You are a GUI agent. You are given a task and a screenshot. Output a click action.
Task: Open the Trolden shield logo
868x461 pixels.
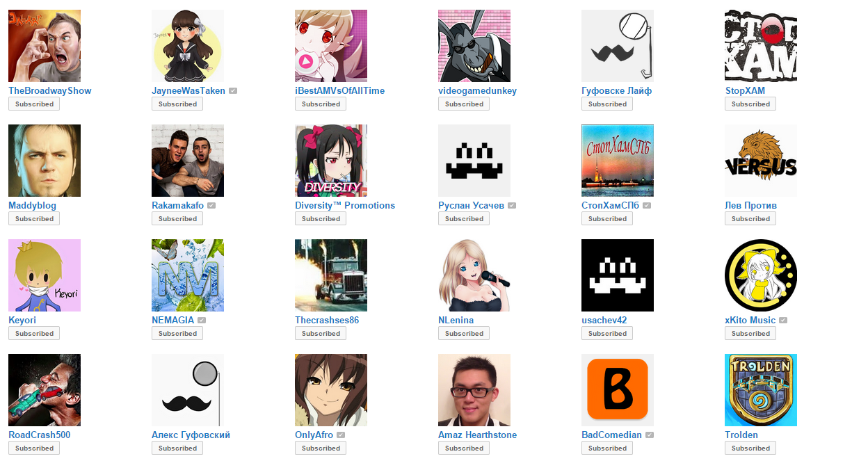pyautogui.click(x=761, y=390)
